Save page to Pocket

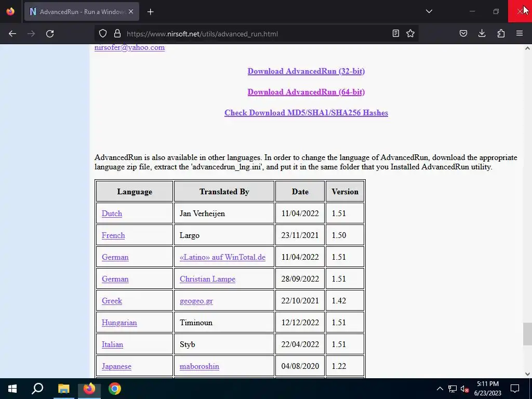[463, 33]
